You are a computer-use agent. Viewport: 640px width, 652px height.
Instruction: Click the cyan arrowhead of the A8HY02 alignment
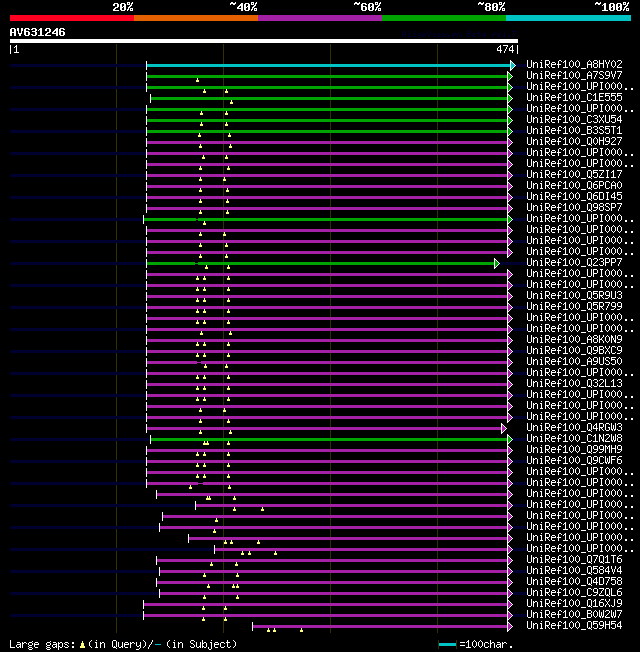(513, 65)
